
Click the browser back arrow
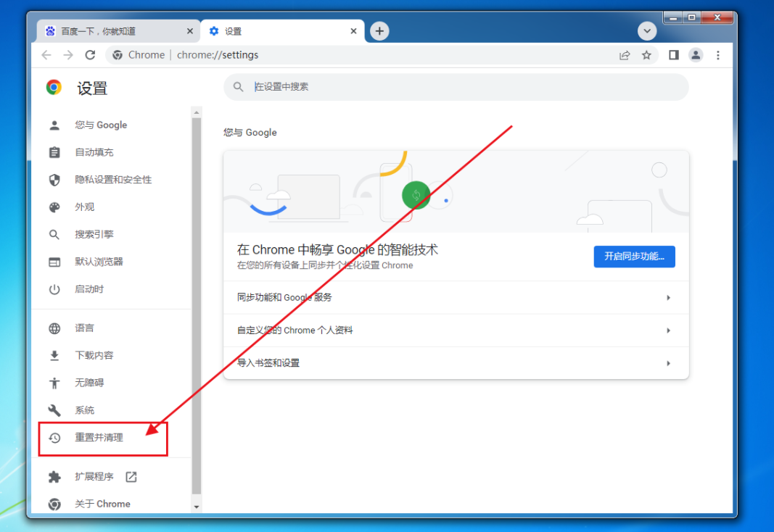click(46, 55)
